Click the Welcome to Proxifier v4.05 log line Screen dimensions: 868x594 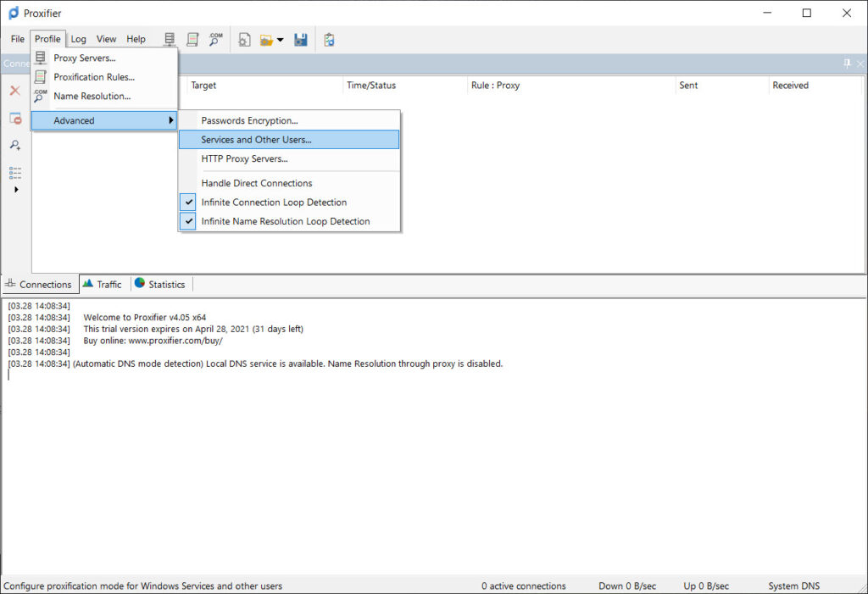(144, 317)
